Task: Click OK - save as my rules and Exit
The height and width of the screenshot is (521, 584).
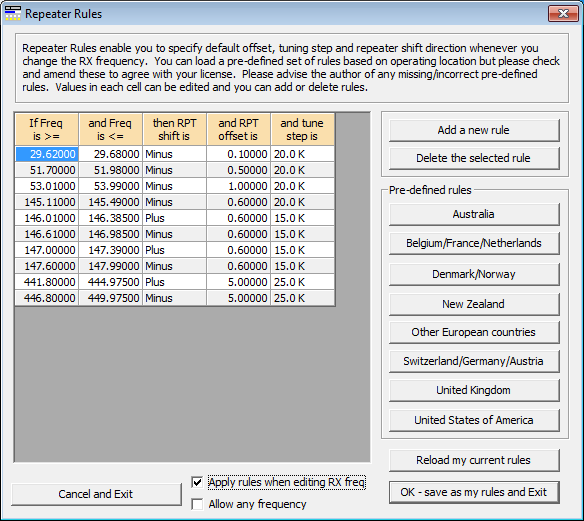Action: click(474, 492)
